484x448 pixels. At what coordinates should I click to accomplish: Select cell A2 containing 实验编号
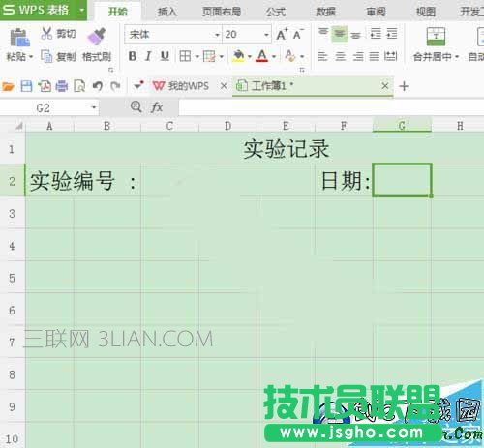tap(49, 180)
